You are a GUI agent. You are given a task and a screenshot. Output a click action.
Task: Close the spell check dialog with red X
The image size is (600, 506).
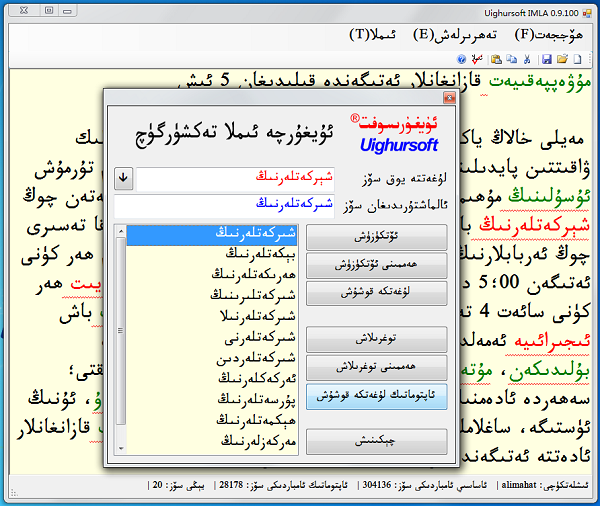449,98
